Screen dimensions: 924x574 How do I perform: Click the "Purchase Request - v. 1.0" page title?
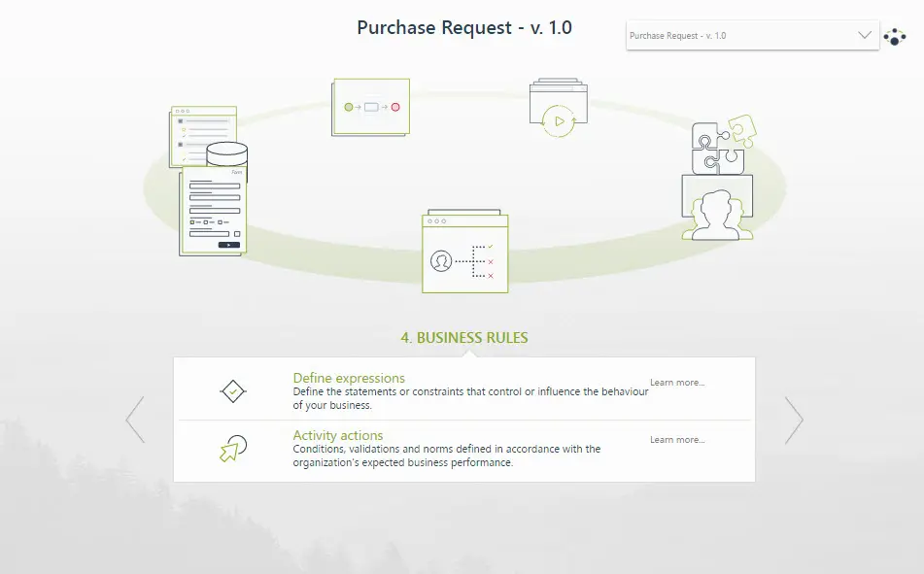click(464, 28)
